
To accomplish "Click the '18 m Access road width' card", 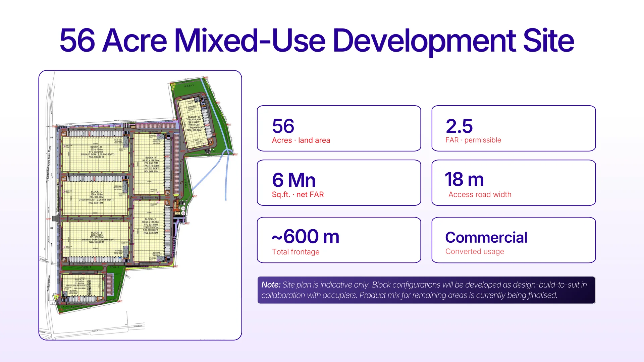I will point(514,183).
